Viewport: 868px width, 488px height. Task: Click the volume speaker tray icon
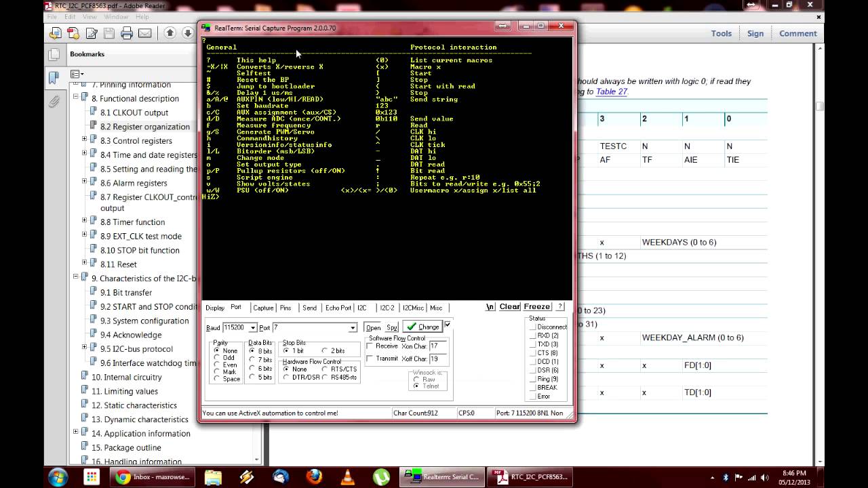tap(764, 477)
